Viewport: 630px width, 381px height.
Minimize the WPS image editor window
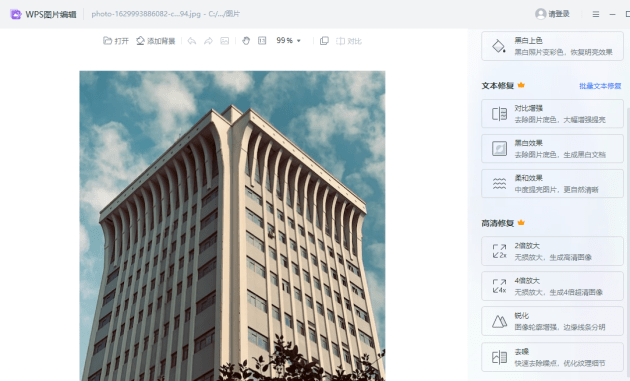coord(612,14)
